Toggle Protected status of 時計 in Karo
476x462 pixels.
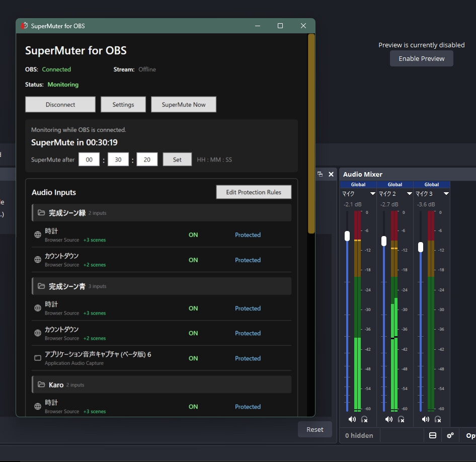point(248,407)
